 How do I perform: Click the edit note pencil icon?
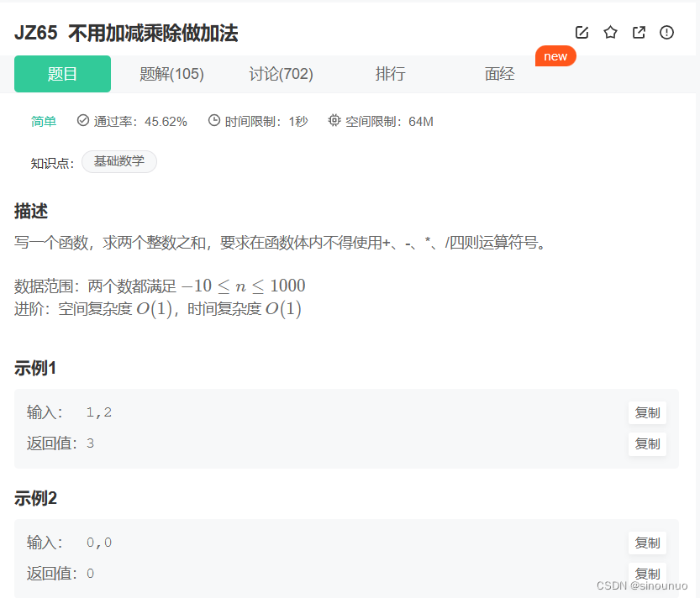[582, 32]
